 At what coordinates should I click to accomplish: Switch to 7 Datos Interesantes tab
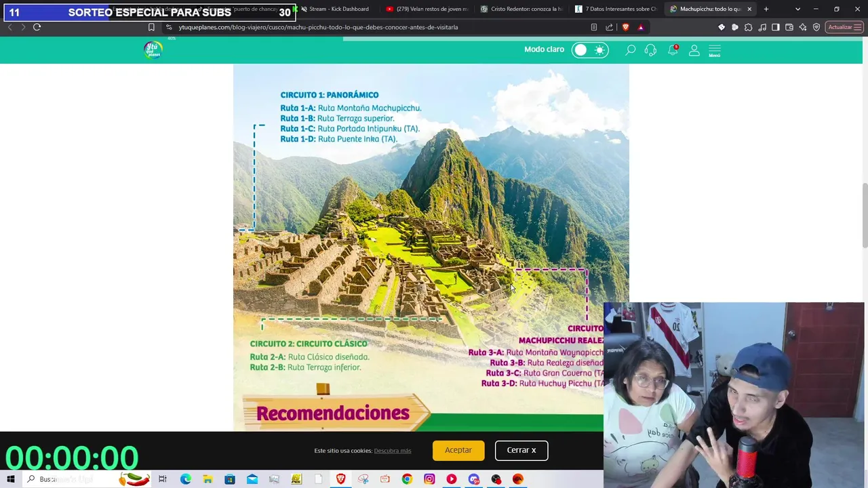pyautogui.click(x=616, y=9)
